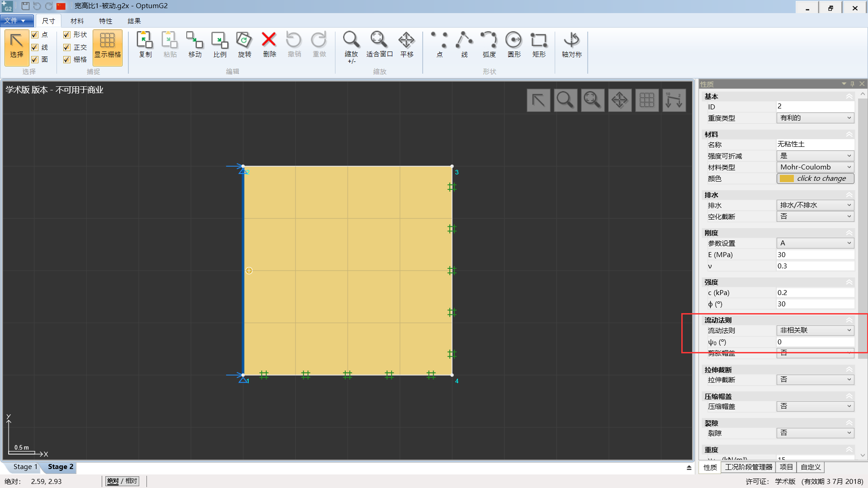Image resolution: width=868 pixels, height=488 pixels.
Task: Toggle the 显示栅格 grid button
Action: click(x=108, y=47)
